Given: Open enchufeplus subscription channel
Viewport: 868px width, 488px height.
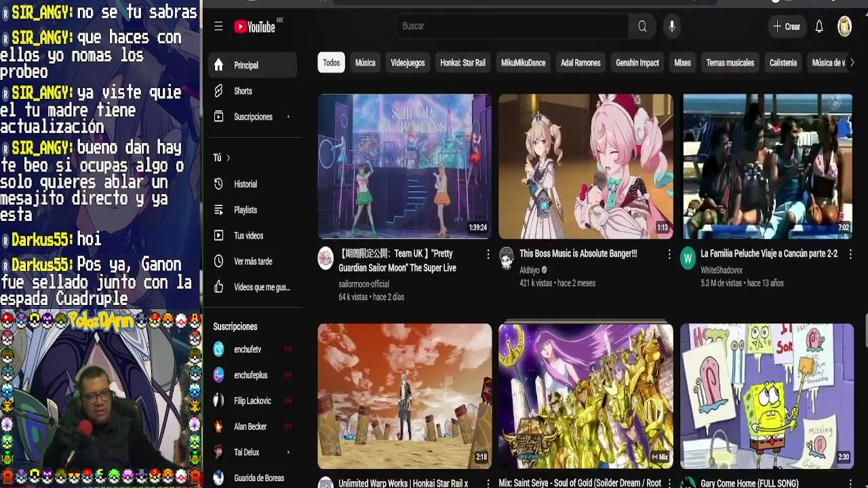Looking at the screenshot, I should tap(252, 375).
